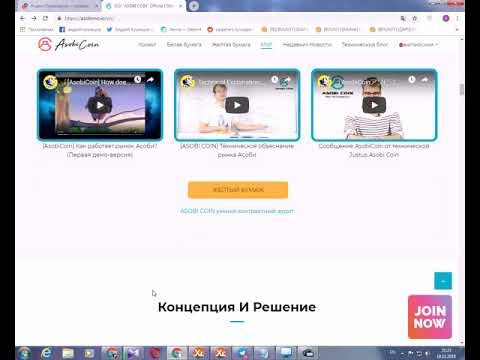The width and height of the screenshot is (480, 360).
Task: Click the address bar URL field
Action: pos(227,18)
